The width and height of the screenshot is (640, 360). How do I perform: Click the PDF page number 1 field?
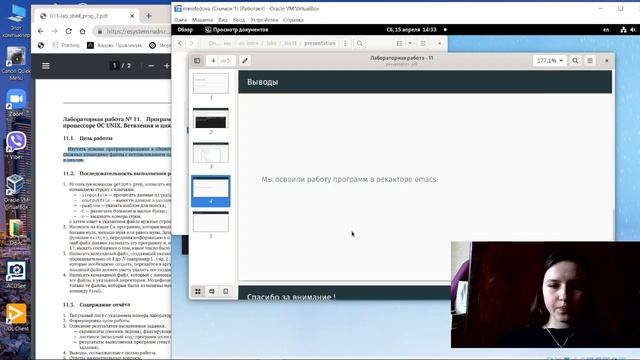click(x=114, y=66)
